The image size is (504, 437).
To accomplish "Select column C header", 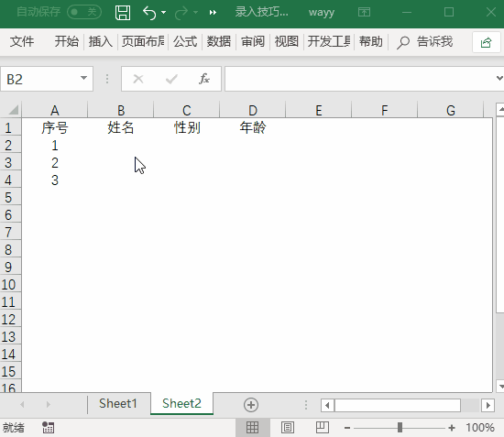I will 187,110.
